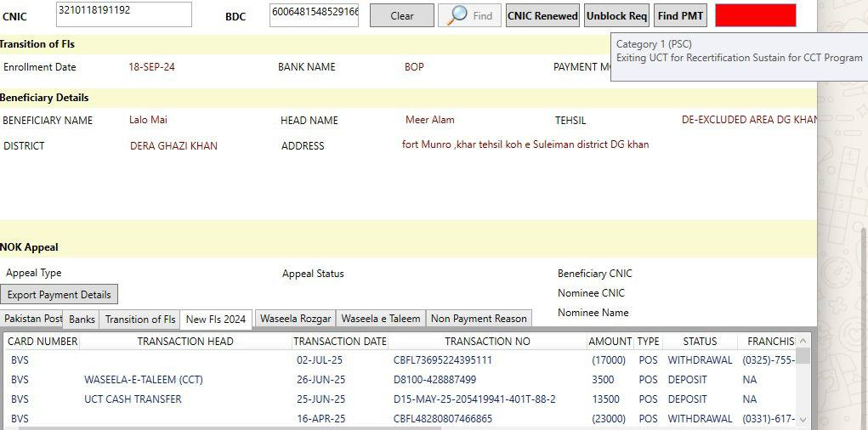This screenshot has height=430, width=868.
Task: Open the Banks tab
Action: coord(82,319)
